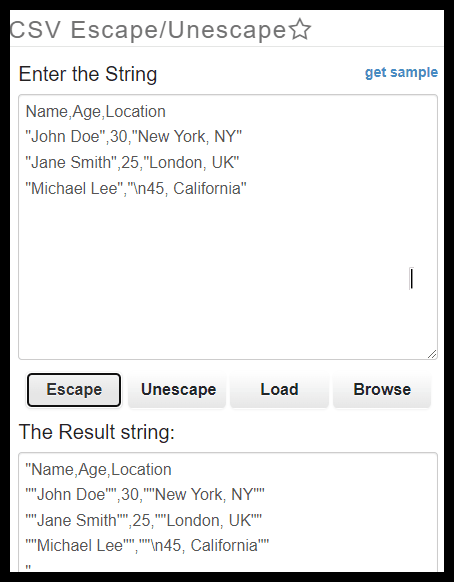The height and width of the screenshot is (582, 454).
Task: Click the escaped Michael Lee line in the result
Action: coord(147,546)
